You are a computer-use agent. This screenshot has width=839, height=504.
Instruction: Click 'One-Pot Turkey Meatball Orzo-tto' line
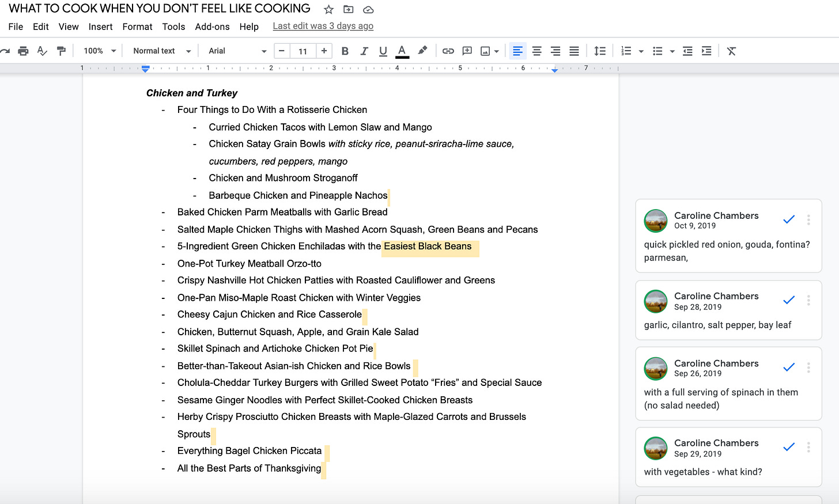pyautogui.click(x=250, y=264)
